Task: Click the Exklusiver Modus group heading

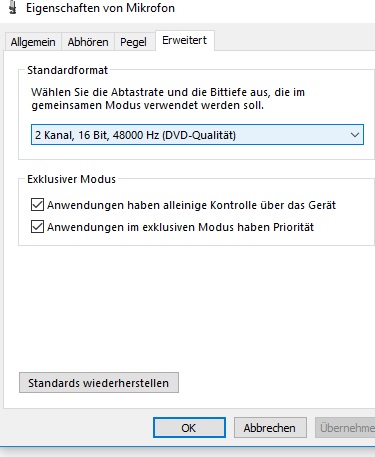Action: pyautogui.click(x=71, y=179)
